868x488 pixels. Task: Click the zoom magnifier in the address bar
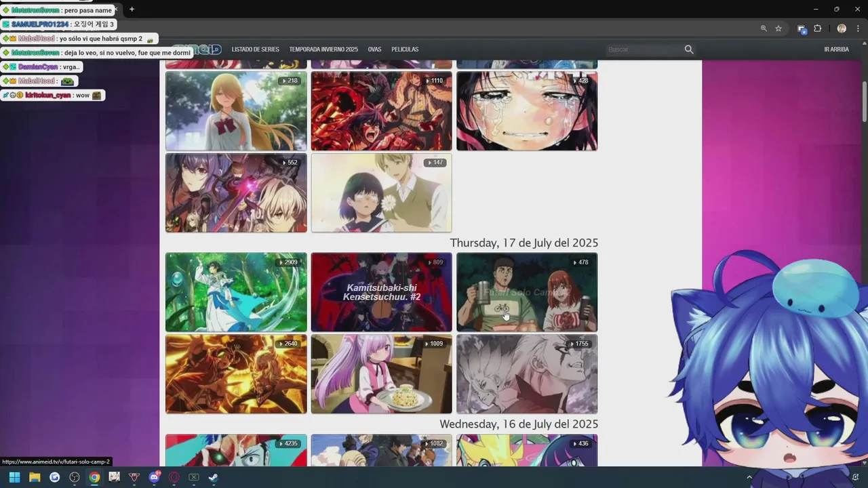(x=764, y=28)
